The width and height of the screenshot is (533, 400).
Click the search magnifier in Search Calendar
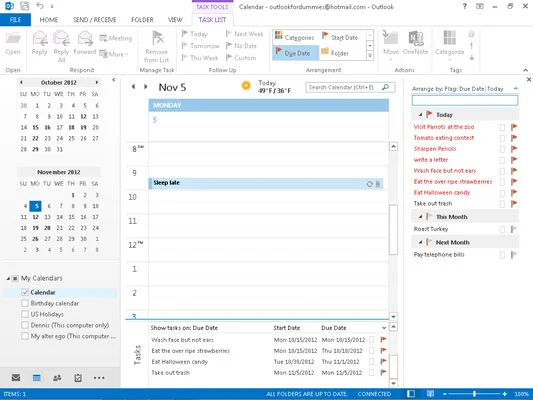click(385, 87)
